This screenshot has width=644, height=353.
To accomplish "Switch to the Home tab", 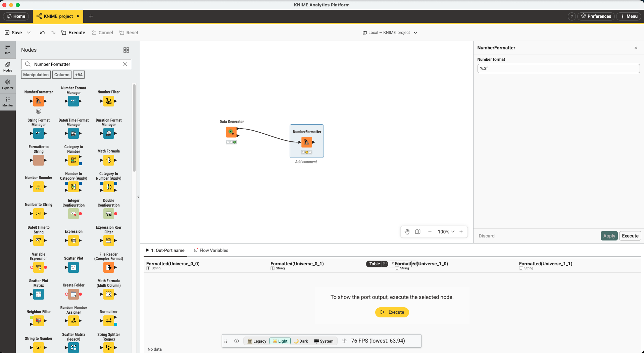I will coord(16,16).
